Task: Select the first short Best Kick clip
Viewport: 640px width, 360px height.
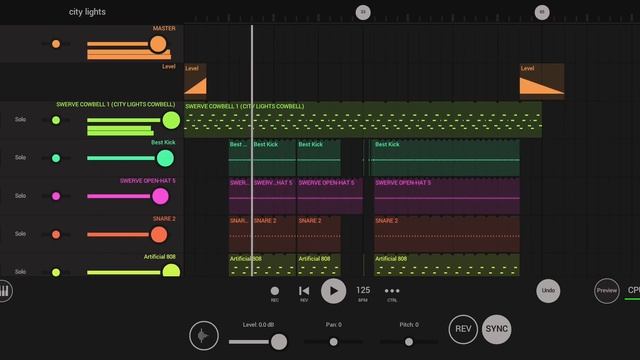Action: 239,158
